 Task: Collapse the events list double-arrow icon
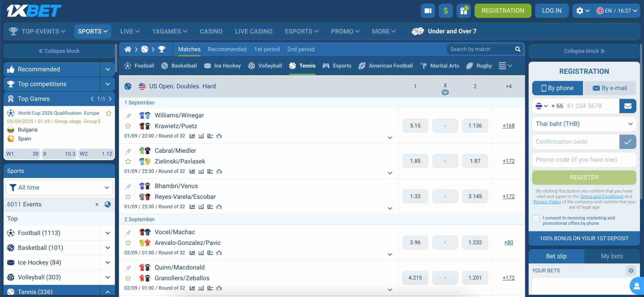tap(97, 204)
